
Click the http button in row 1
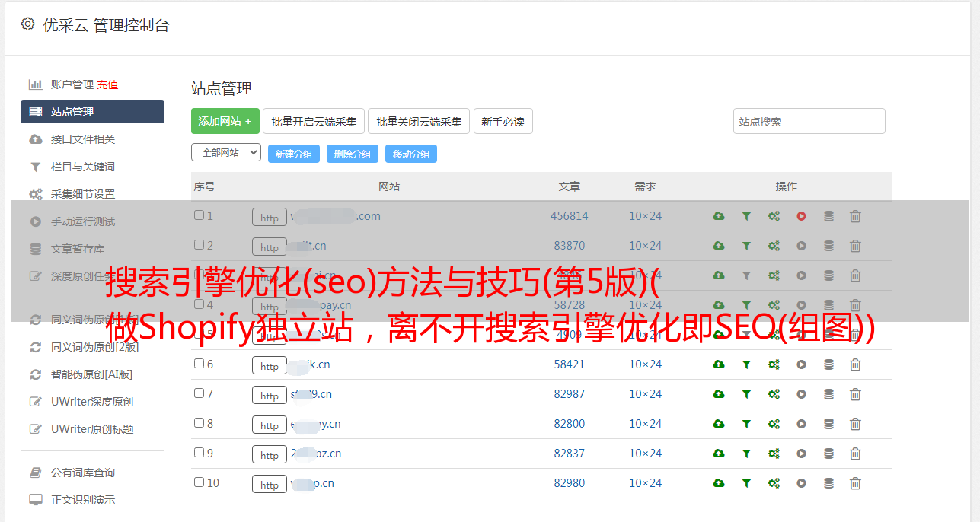[270, 217]
